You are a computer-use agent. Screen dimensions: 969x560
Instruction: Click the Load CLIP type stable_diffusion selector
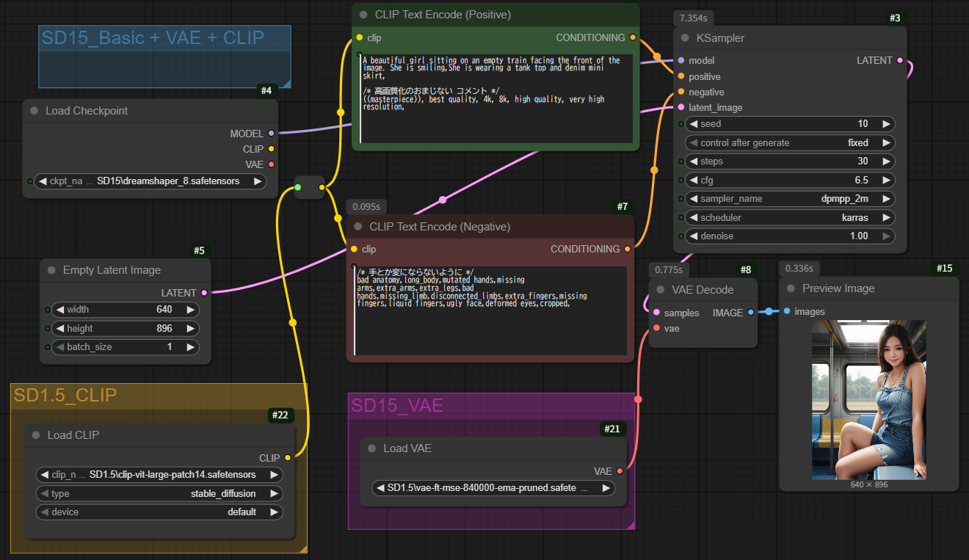159,494
